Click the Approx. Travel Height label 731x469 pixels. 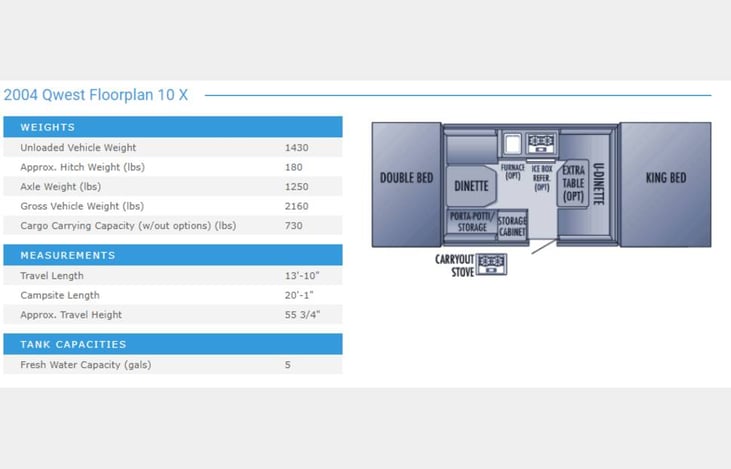point(71,315)
